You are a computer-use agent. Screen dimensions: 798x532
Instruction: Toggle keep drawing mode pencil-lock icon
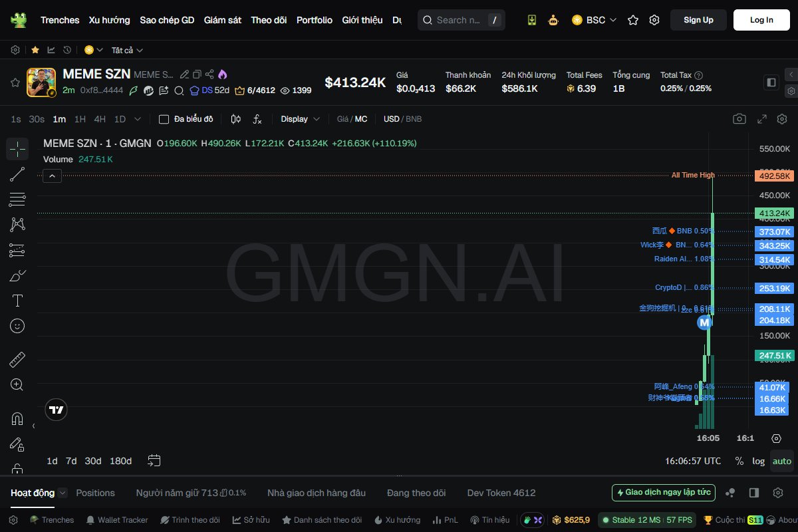tap(17, 444)
